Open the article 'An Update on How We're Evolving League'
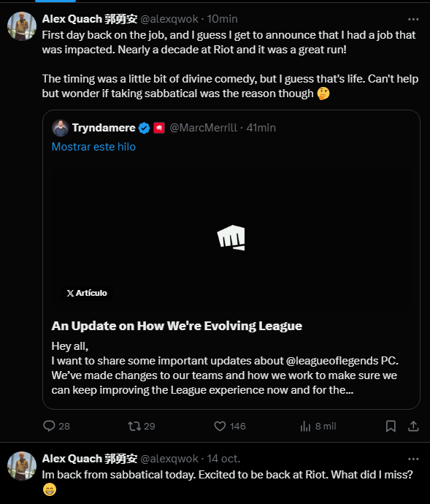Viewport: 430px width, 504px height. point(177,326)
